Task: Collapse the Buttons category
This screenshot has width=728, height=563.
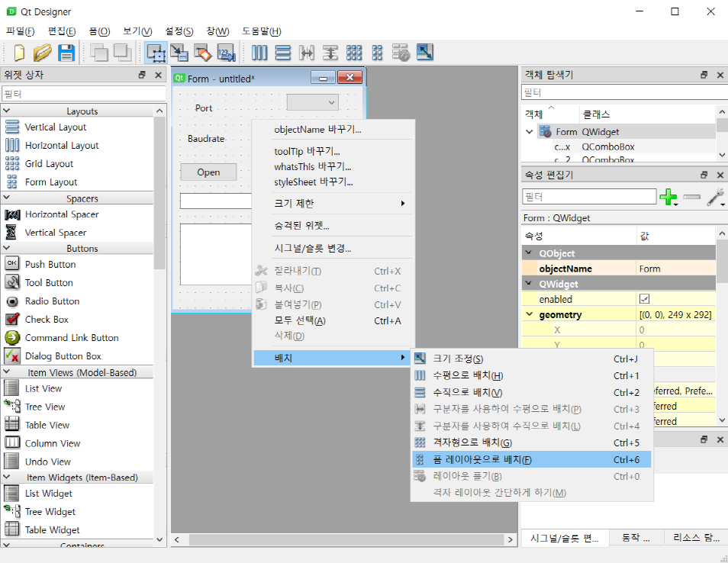Action: [x=7, y=248]
